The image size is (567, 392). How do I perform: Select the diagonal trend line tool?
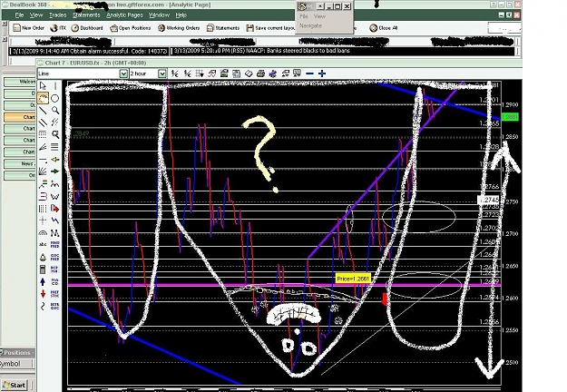(43, 110)
